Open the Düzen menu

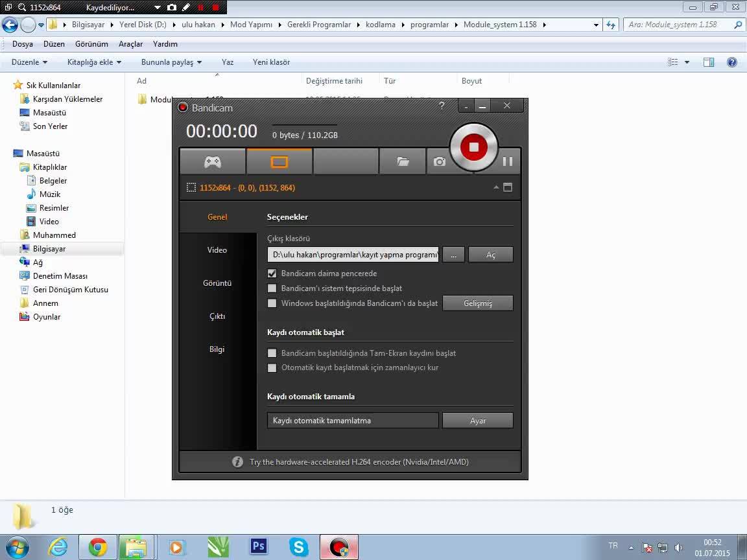[54, 44]
